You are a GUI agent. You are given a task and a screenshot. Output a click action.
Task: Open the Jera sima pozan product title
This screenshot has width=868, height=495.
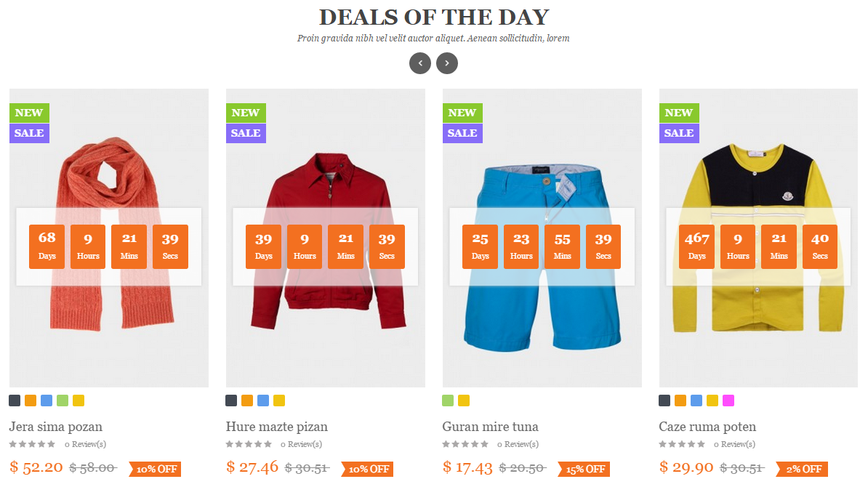56,427
